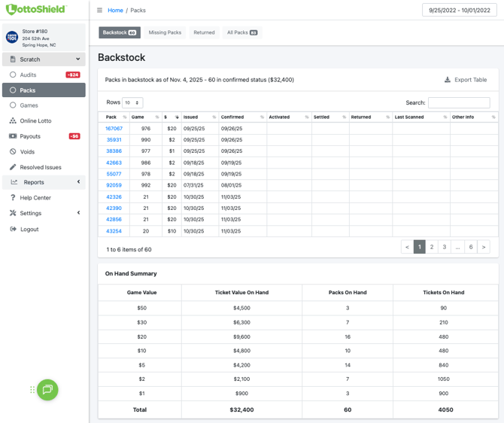Open Packs in the sidebar
This screenshot has width=504, height=423.
pyautogui.click(x=44, y=90)
